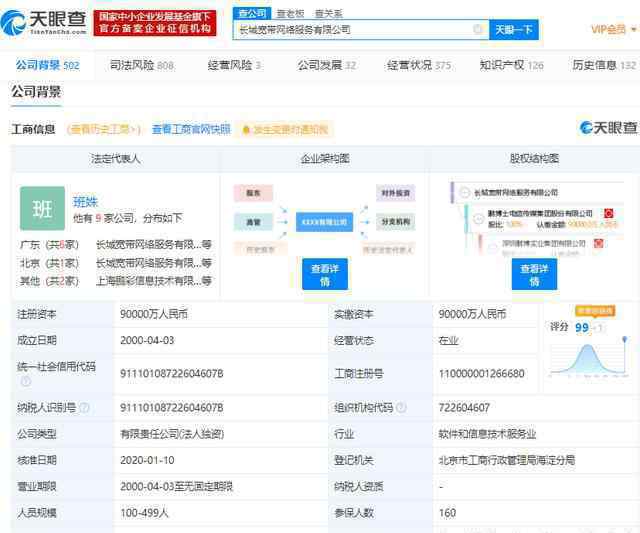The image size is (640, 533).
Task: Open the 经营风险 tab
Action: [x=235, y=65]
